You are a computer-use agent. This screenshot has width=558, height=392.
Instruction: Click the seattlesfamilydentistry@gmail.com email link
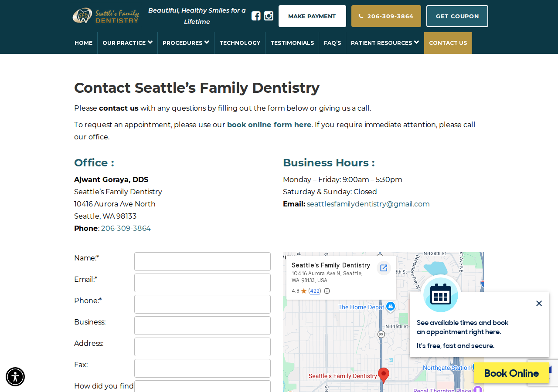click(x=368, y=204)
